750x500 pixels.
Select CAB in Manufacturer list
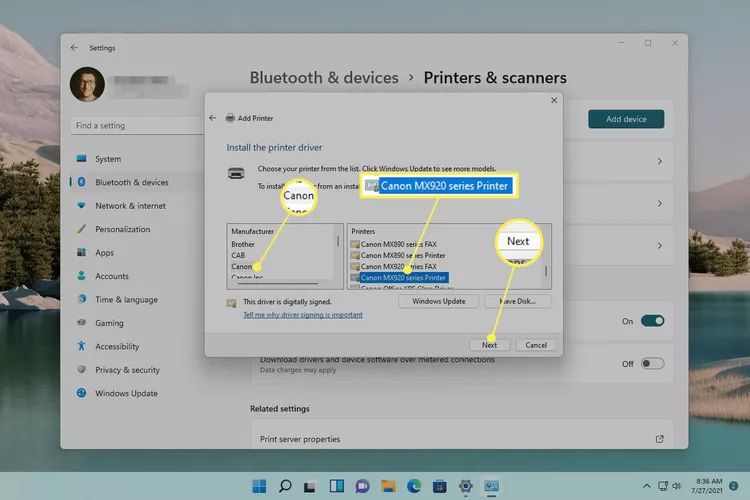coord(238,255)
